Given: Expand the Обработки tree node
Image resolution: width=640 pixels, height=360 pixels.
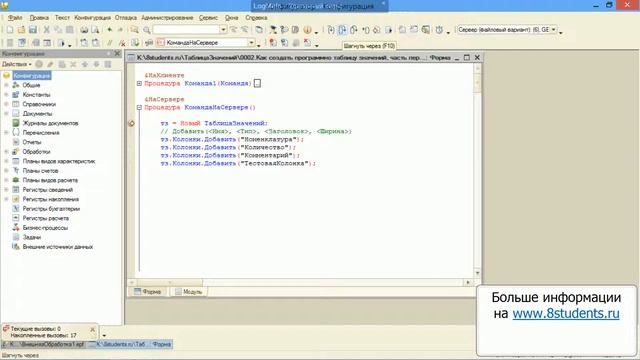Looking at the screenshot, I should point(6,151).
